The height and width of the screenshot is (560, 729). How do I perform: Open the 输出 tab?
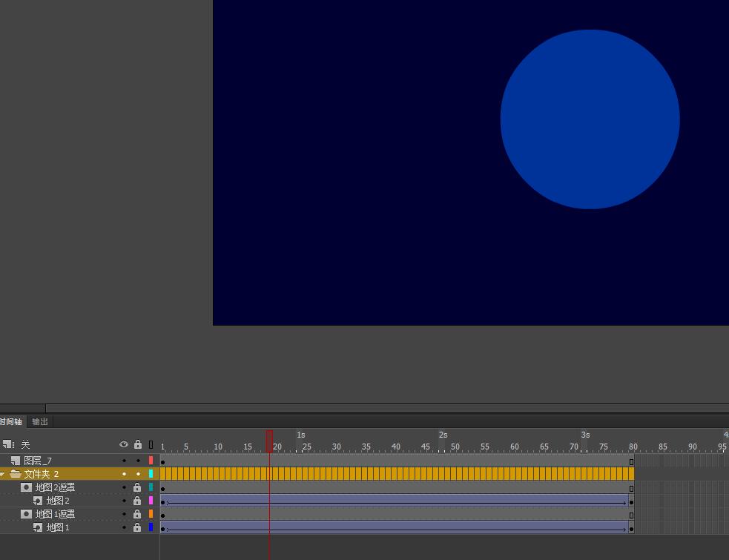40,421
